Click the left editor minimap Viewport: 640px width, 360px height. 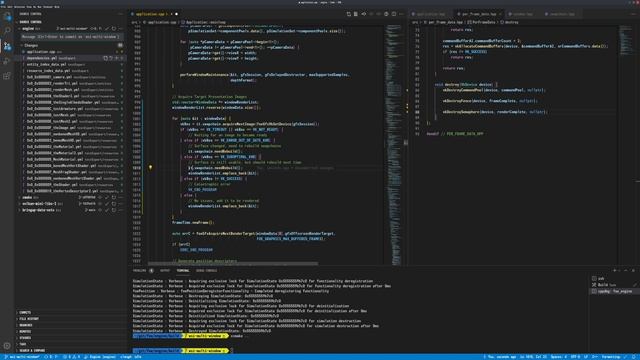(x=395, y=145)
